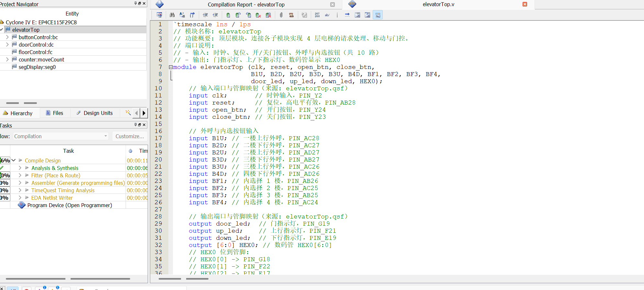The height and width of the screenshot is (290, 644).
Task: Click the go-to-line blue arrow icon
Action: coord(347,15)
